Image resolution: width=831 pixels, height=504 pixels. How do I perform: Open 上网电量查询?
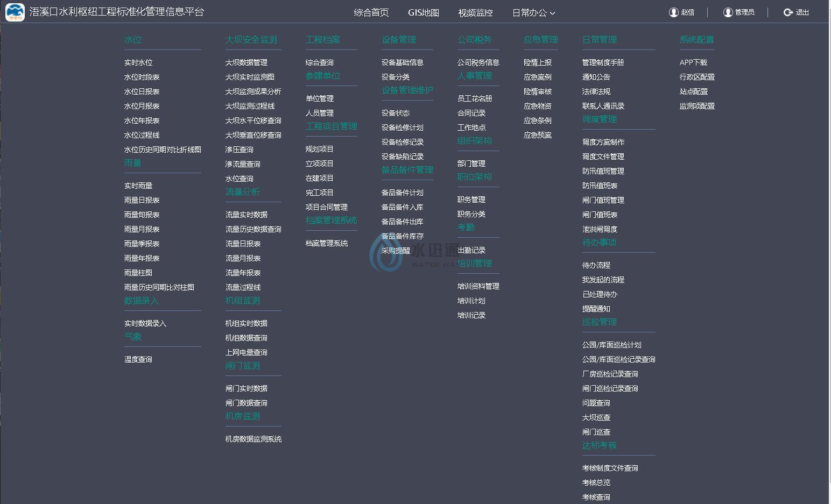(247, 352)
